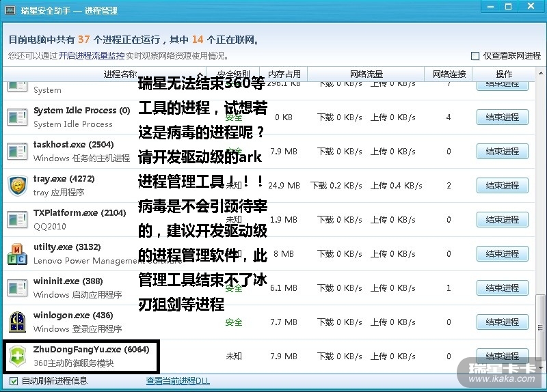This screenshot has width=547, height=392.
Task: Click the 操作 column header
Action: 504,74
